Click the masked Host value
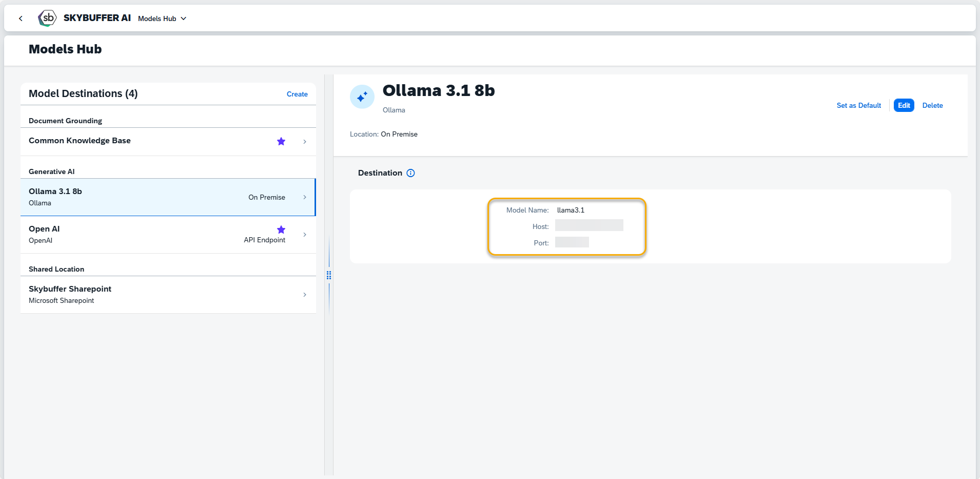Viewport: 980px width, 479px height. 589,225
